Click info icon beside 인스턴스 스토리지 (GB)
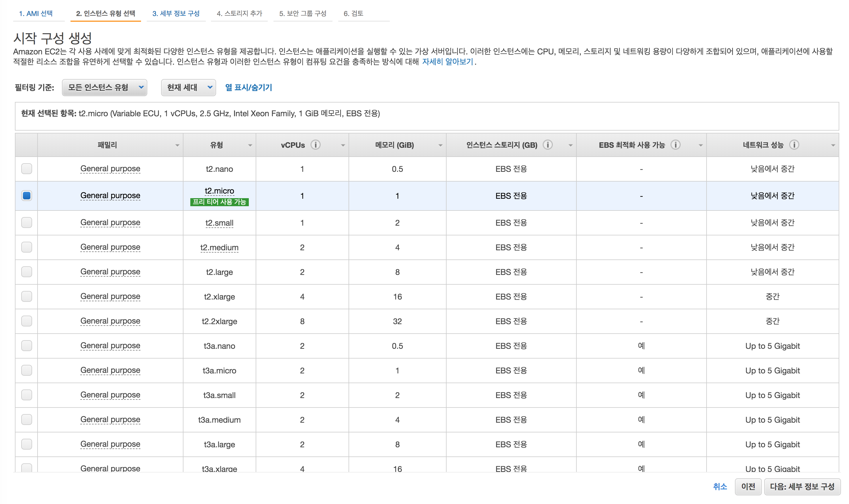849x504 pixels. pos(547,145)
